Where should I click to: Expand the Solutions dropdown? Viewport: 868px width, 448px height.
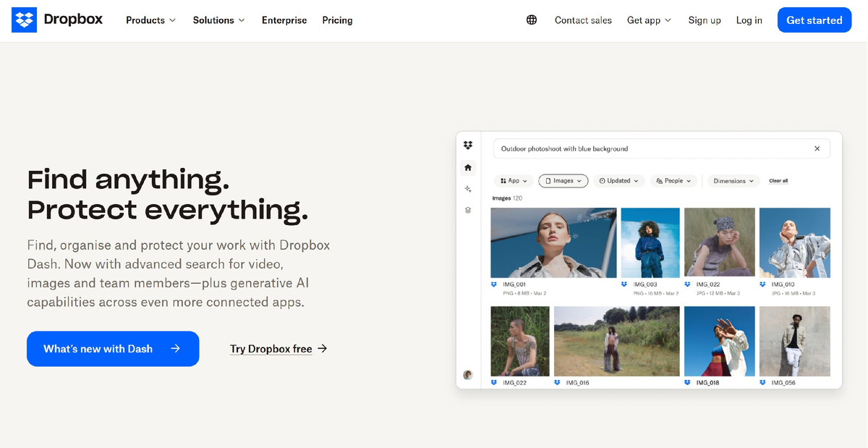point(218,20)
